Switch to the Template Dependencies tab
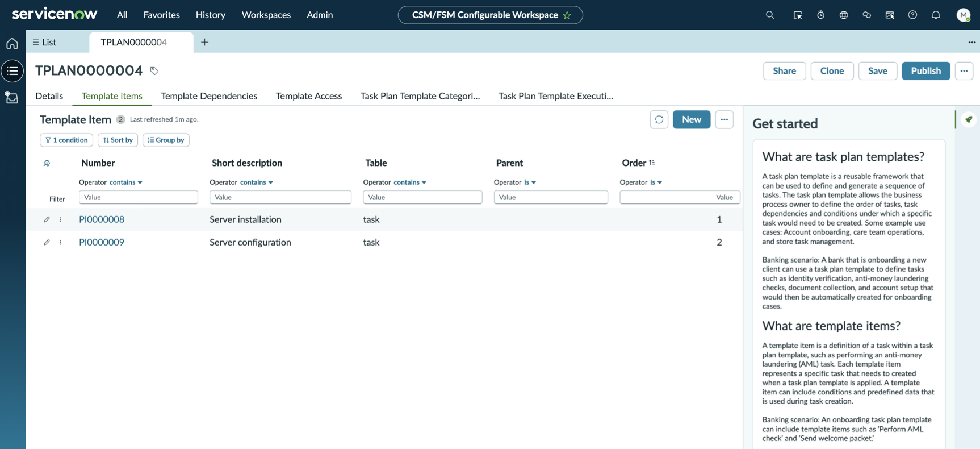This screenshot has width=980, height=449. tap(209, 96)
